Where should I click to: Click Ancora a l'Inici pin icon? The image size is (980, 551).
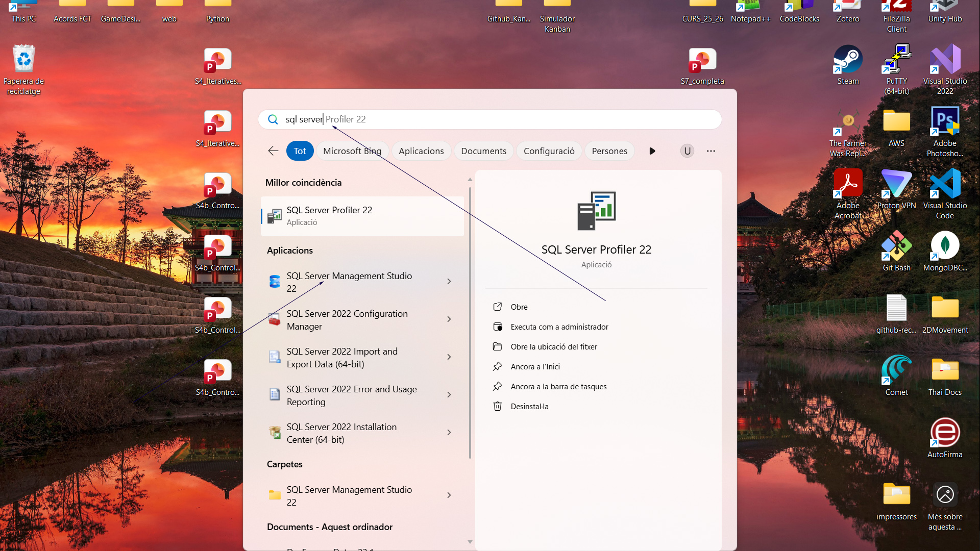(498, 366)
